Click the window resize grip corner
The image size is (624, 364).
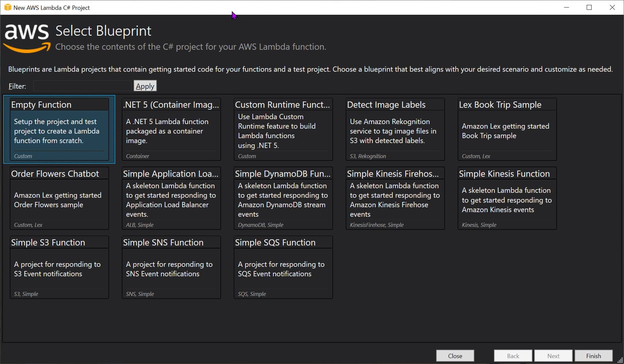click(x=620, y=360)
